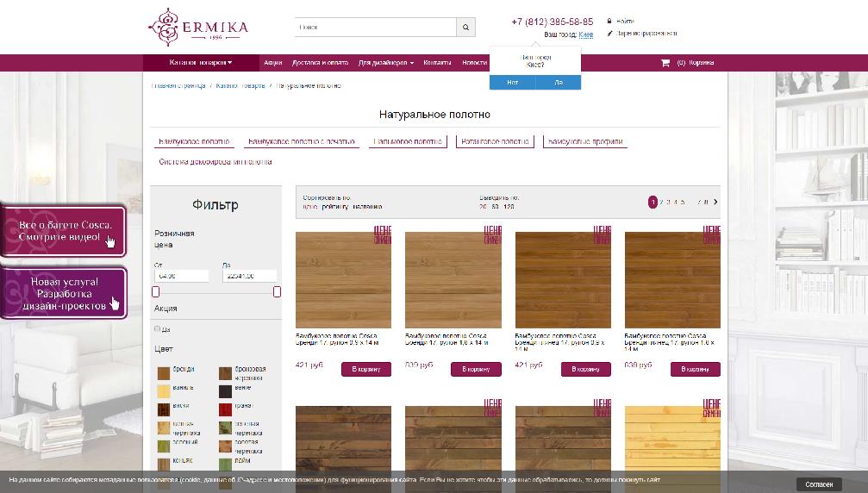Click 'Согласен' on the cookie banner
Image resolution: width=868 pixels, height=493 pixels.
coord(819,484)
